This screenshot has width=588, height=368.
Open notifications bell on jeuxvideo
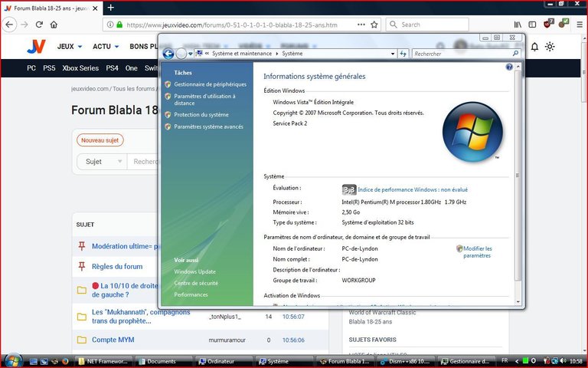coord(534,47)
